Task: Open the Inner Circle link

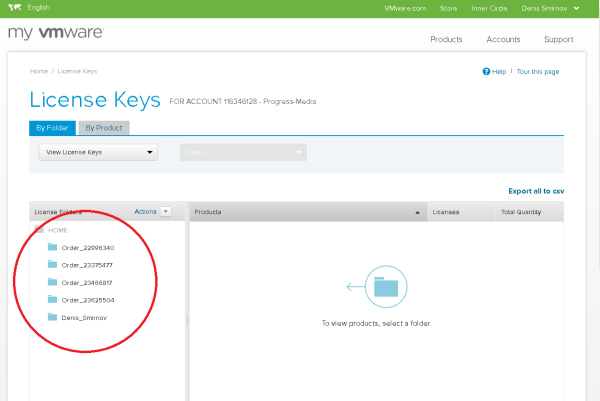Action: [489, 8]
